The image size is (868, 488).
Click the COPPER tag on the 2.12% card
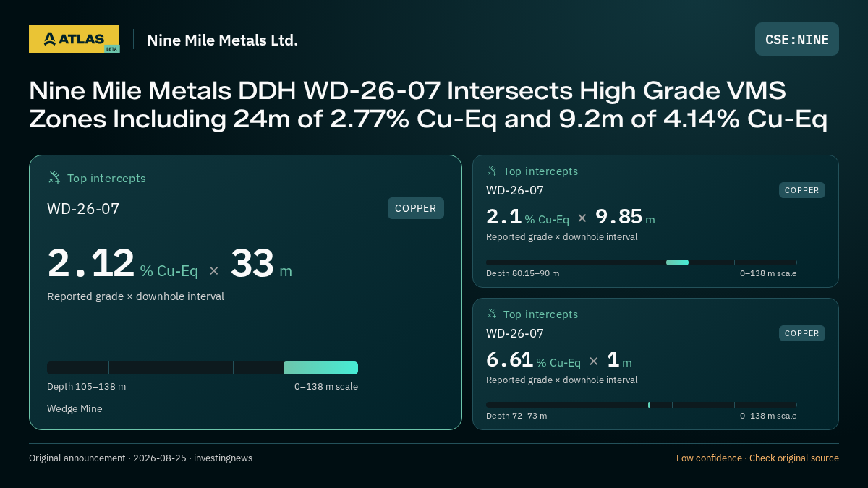416,208
